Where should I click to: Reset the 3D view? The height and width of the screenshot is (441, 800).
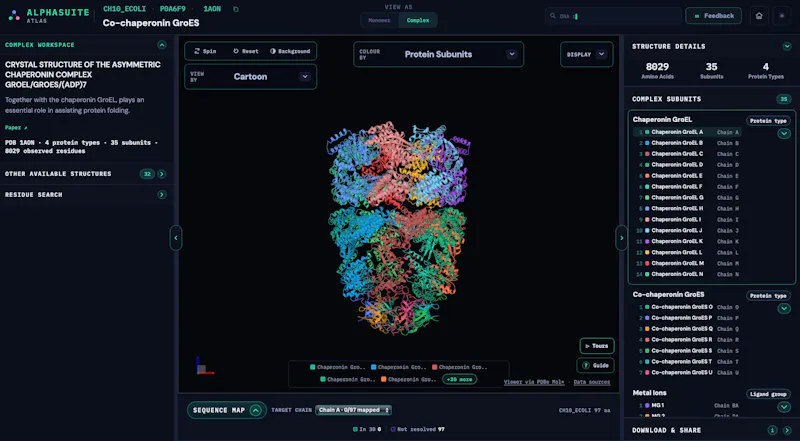click(246, 51)
